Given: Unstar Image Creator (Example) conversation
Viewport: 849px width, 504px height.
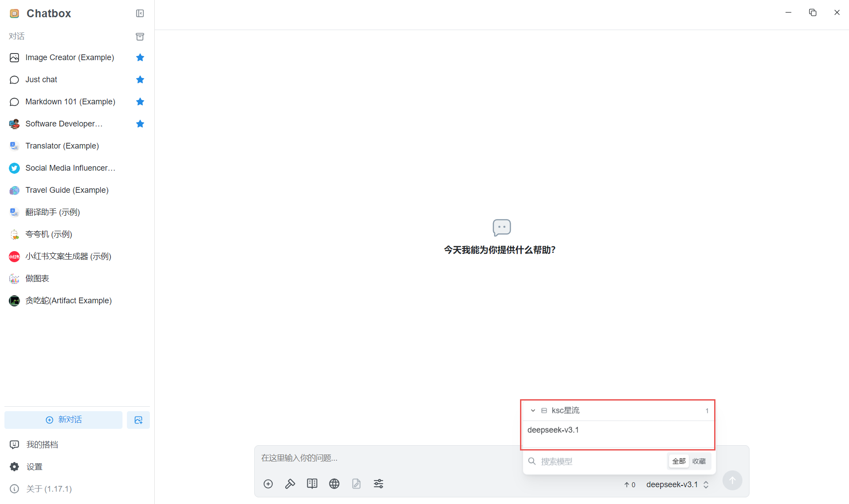Looking at the screenshot, I should (140, 57).
